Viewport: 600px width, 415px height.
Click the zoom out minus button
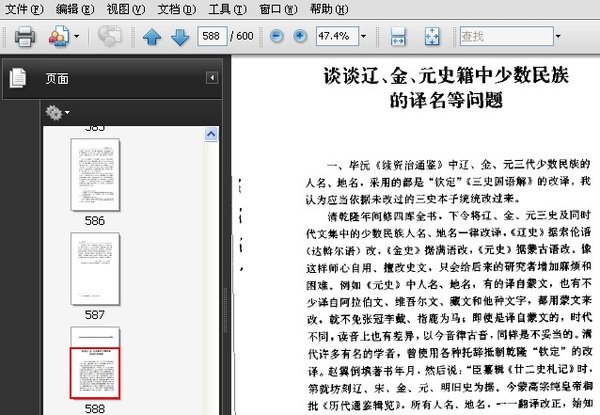pos(274,37)
